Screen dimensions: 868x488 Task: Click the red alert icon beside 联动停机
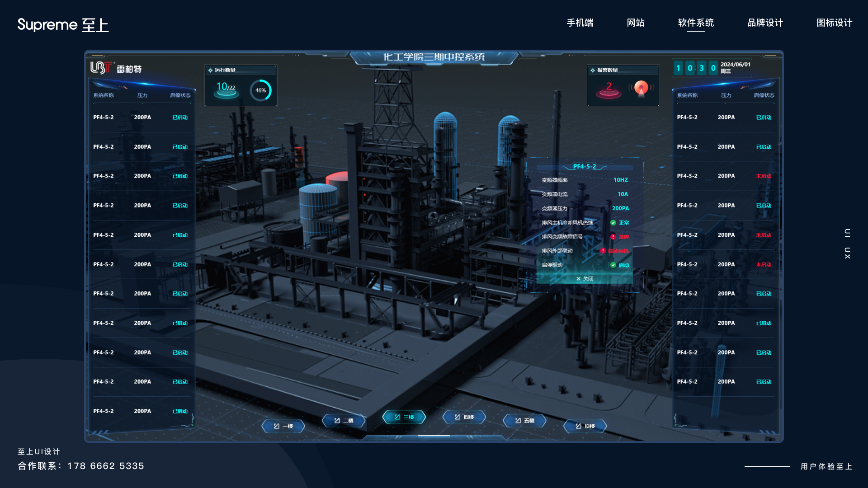point(603,251)
